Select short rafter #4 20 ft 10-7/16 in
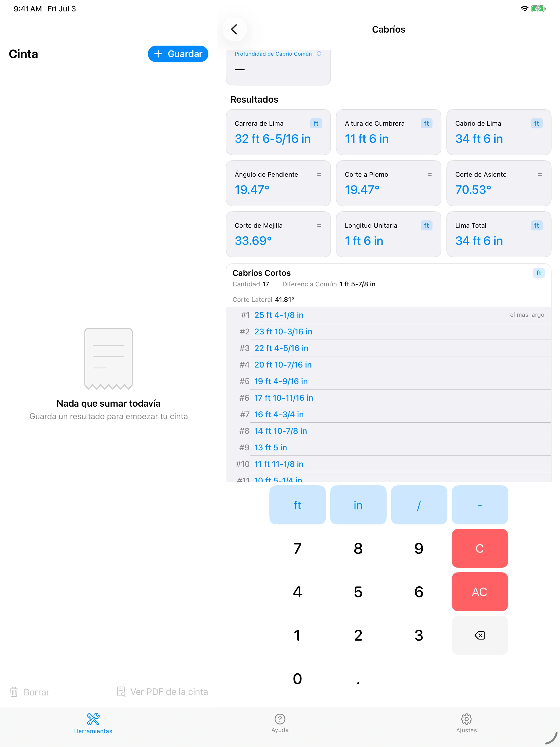 (x=389, y=365)
